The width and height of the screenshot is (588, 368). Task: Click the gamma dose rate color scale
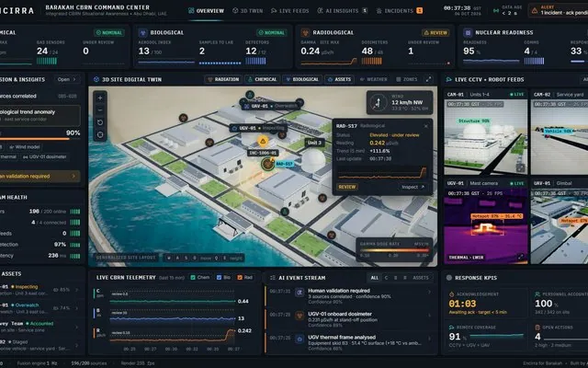pos(394,250)
